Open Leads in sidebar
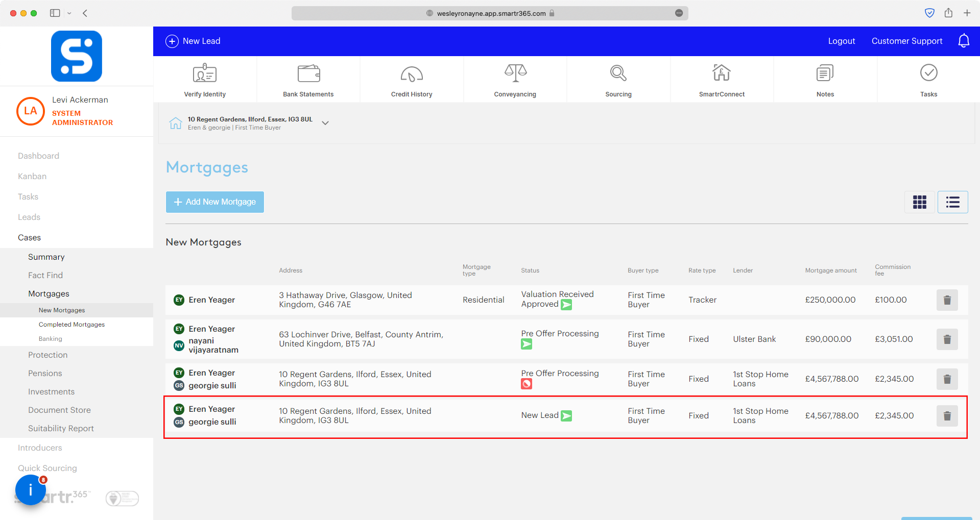 [x=29, y=217]
